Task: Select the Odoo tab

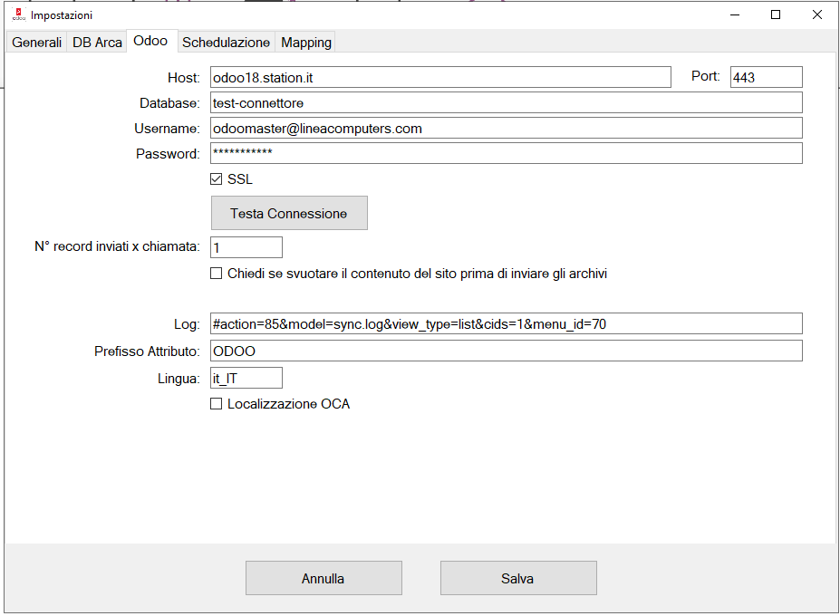Action: [x=150, y=42]
